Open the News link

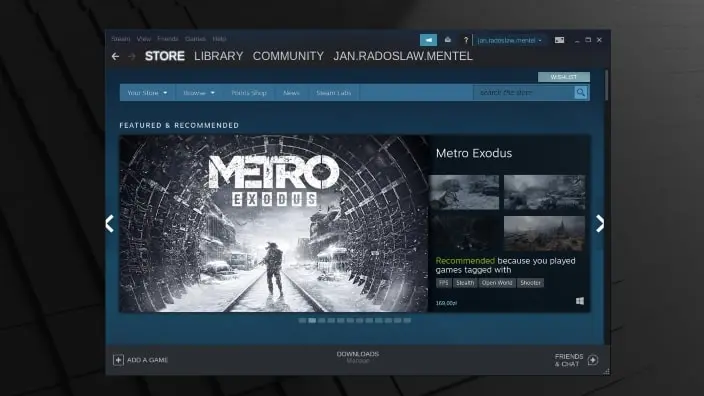point(291,92)
